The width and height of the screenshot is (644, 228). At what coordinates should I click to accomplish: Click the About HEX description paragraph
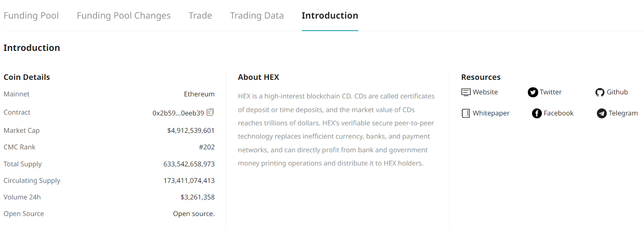point(336,130)
